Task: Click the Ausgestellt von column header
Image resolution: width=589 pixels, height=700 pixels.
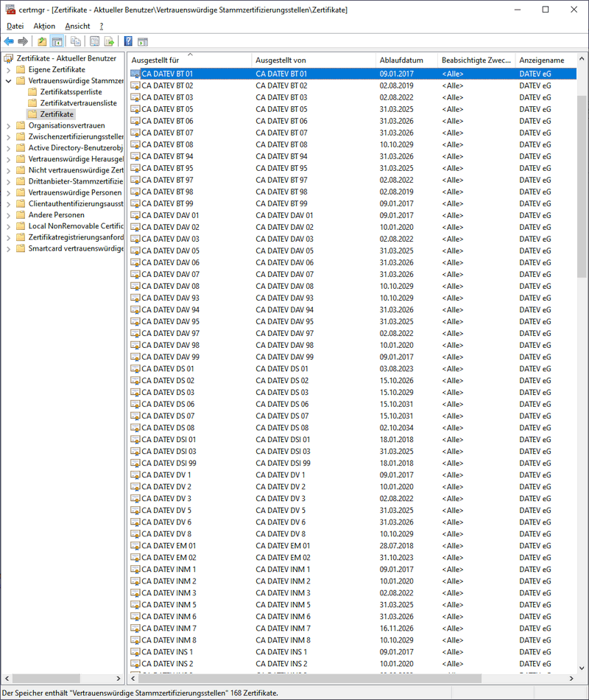Action: (x=280, y=60)
